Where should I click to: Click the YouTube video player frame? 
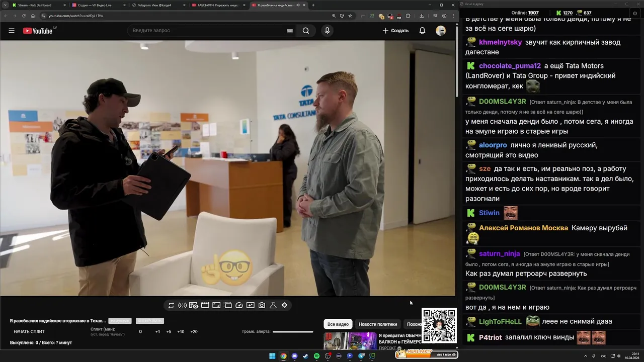[227, 168]
